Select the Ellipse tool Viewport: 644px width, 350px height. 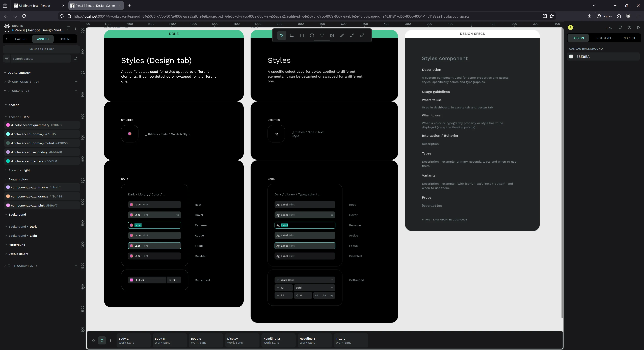click(312, 35)
